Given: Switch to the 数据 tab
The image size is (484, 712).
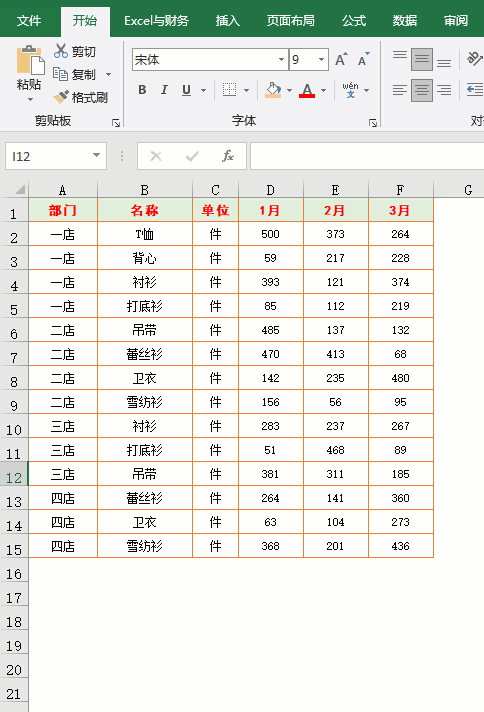Looking at the screenshot, I should 405,20.
